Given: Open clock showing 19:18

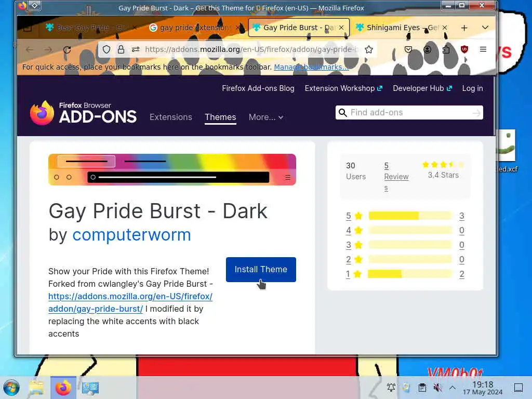Looking at the screenshot, I should point(483,388).
